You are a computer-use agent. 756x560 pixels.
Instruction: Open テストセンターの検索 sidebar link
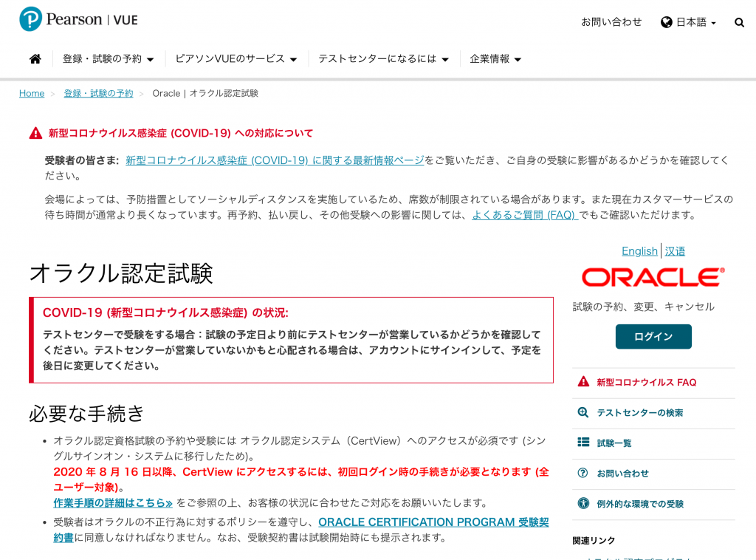[640, 413]
